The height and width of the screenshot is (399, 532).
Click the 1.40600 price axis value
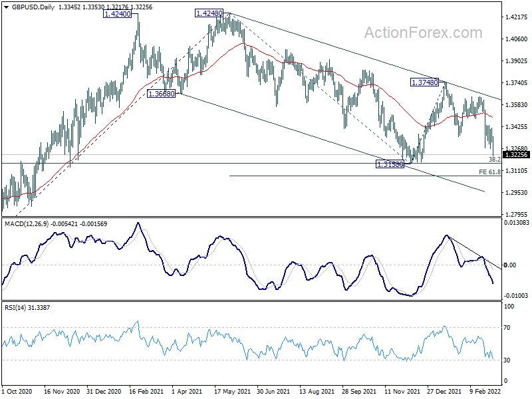[517, 39]
